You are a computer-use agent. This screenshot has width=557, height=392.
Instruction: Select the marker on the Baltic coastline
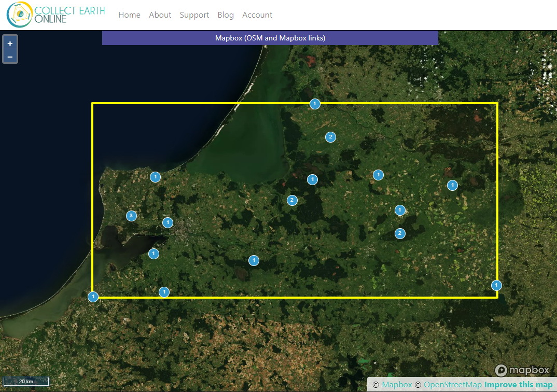[x=155, y=177]
